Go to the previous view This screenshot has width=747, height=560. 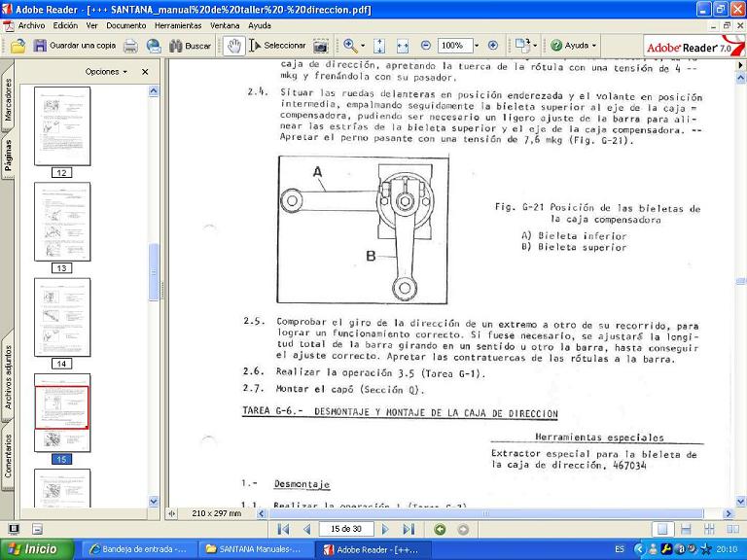coord(440,529)
